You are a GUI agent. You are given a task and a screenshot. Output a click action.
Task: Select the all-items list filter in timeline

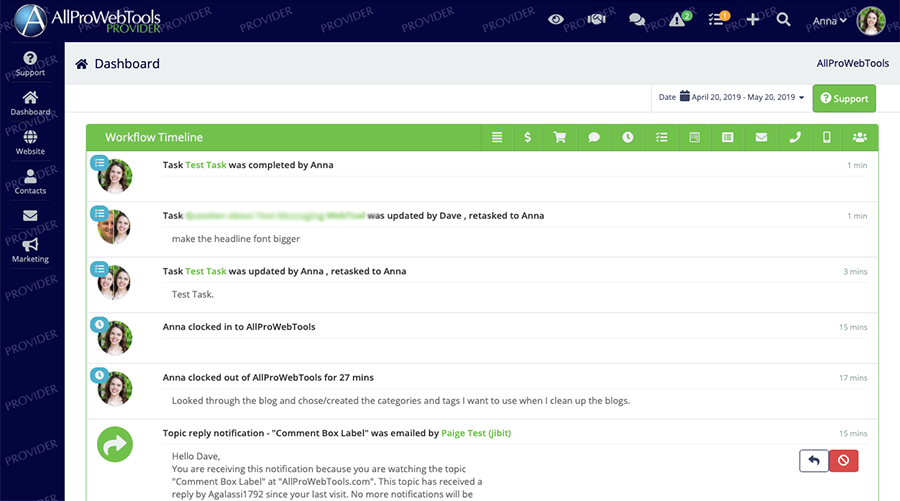pyautogui.click(x=497, y=137)
